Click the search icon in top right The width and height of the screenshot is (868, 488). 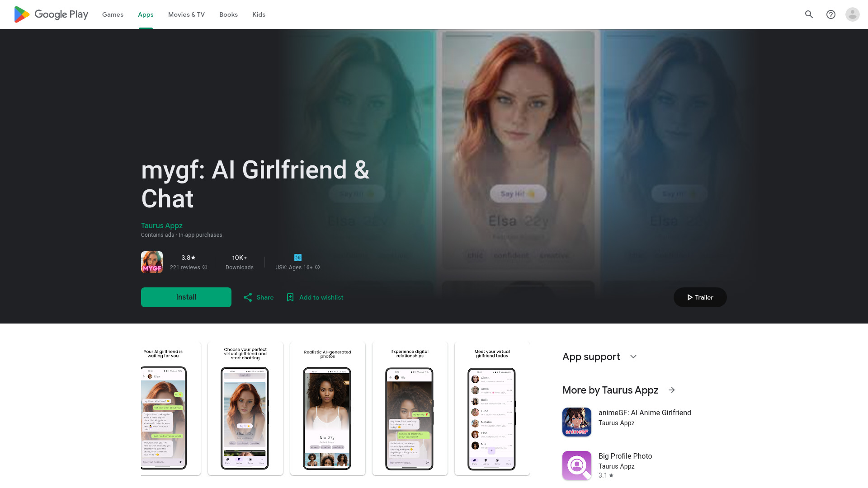pos(809,14)
